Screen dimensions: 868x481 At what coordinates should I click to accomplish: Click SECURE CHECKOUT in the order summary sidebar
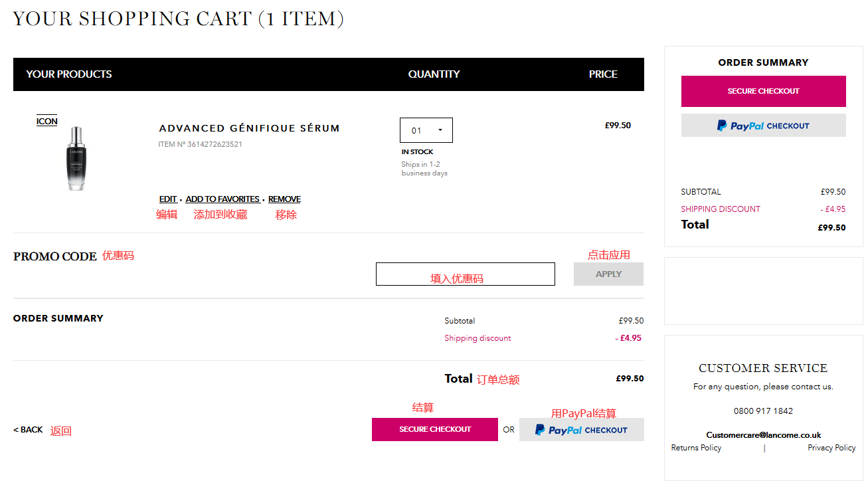tap(763, 91)
